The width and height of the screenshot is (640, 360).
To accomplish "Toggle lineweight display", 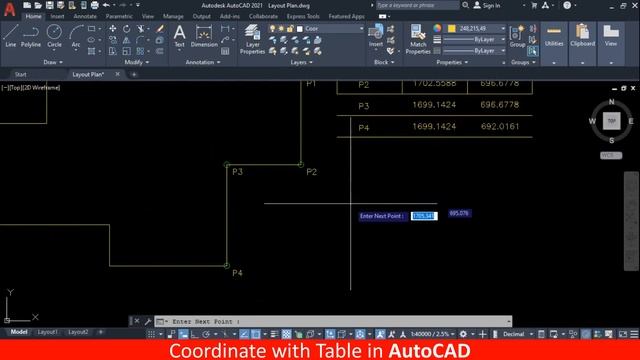I will (274, 334).
